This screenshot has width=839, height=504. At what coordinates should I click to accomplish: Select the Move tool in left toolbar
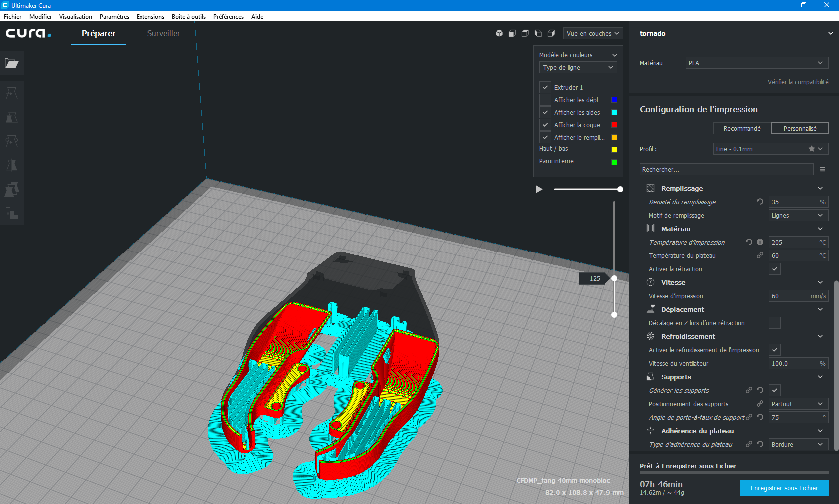[12, 93]
